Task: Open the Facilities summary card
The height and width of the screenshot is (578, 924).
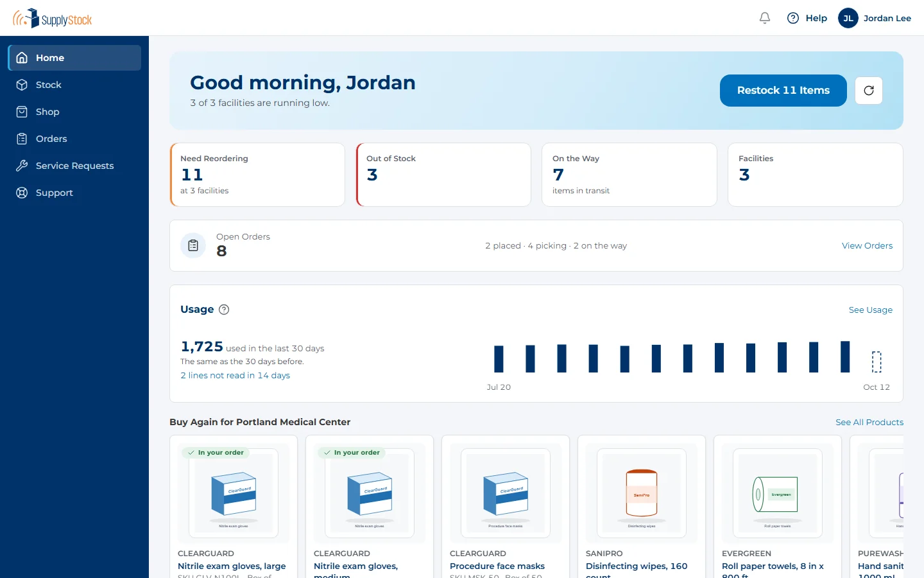Action: pos(816,175)
